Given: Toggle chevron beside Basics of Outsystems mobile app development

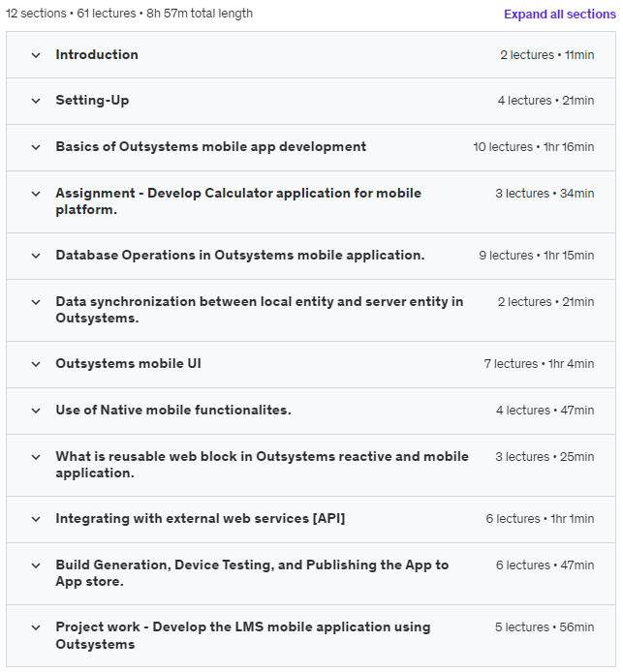Looking at the screenshot, I should pos(36,147).
